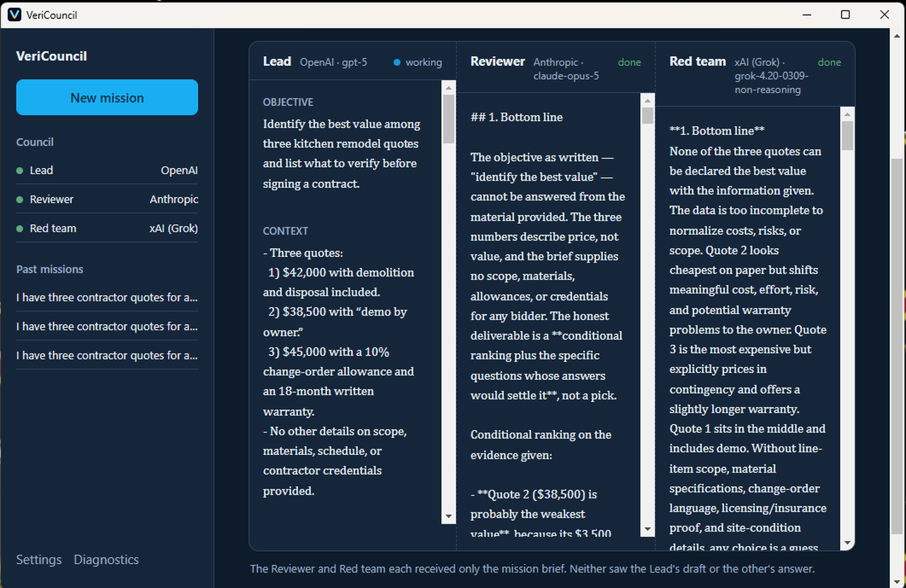Click the 'Conditional ranking on the evidence' line

541,445
